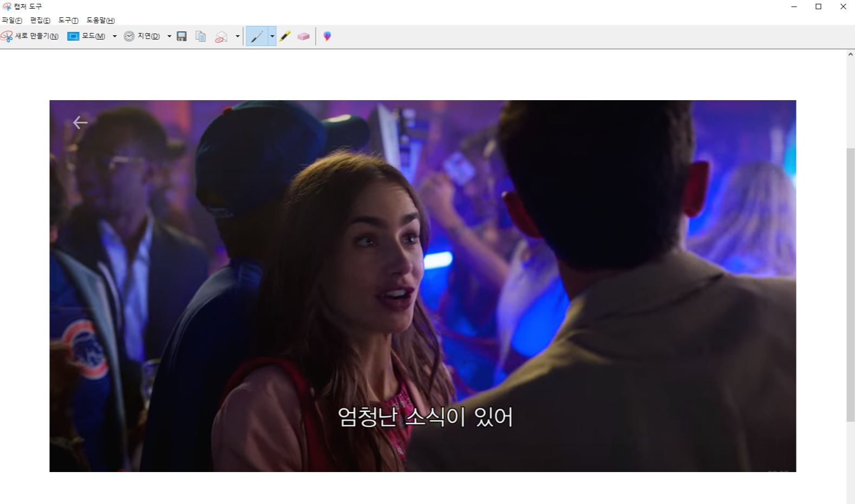Screen dimensions: 855x504
Task: Click the back arrow in captured video
Action: coord(80,123)
